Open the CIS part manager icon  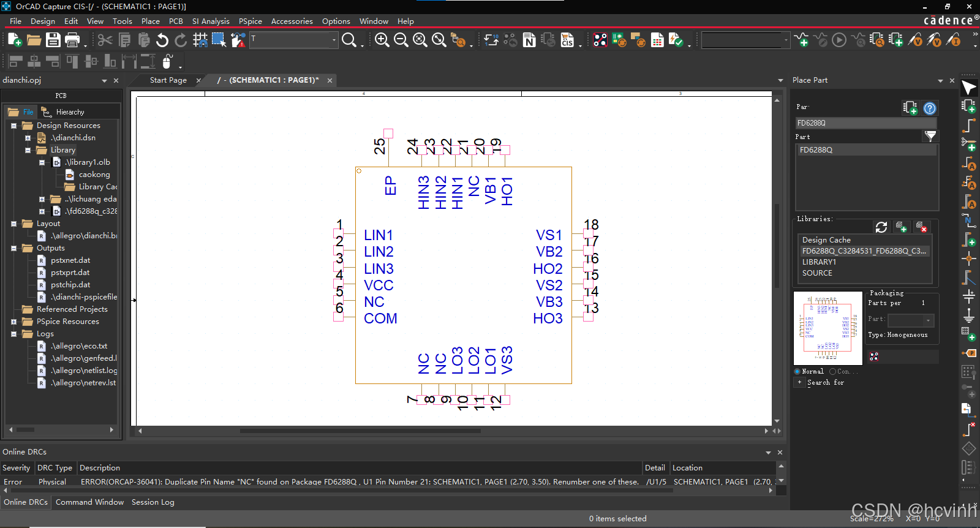(567, 40)
